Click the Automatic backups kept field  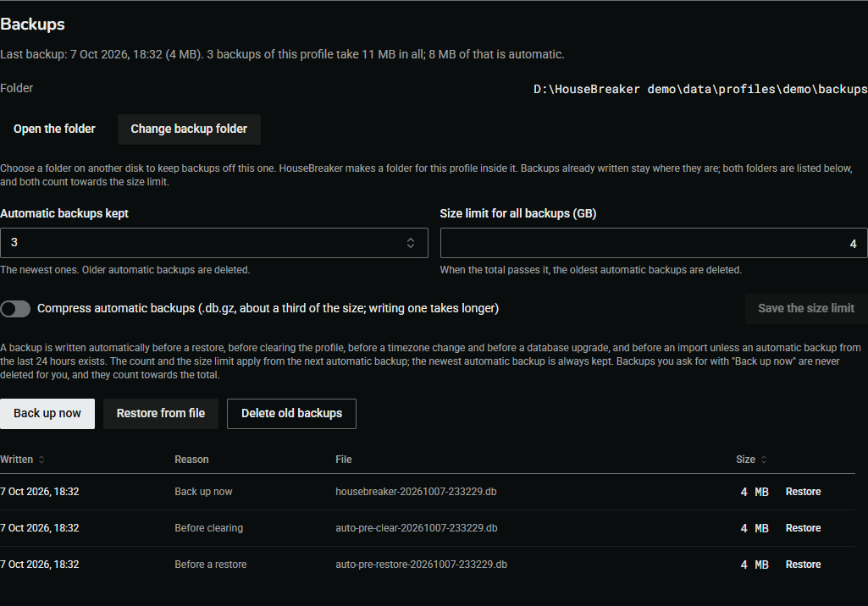point(214,242)
